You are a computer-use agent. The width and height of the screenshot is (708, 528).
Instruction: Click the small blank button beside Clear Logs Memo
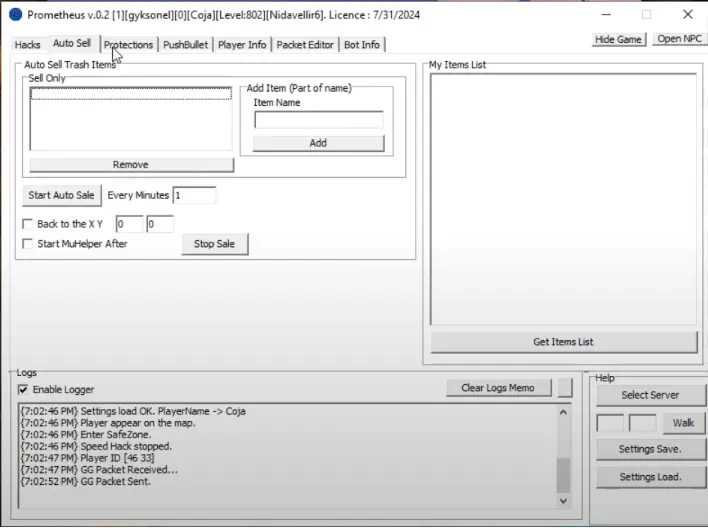coord(565,388)
